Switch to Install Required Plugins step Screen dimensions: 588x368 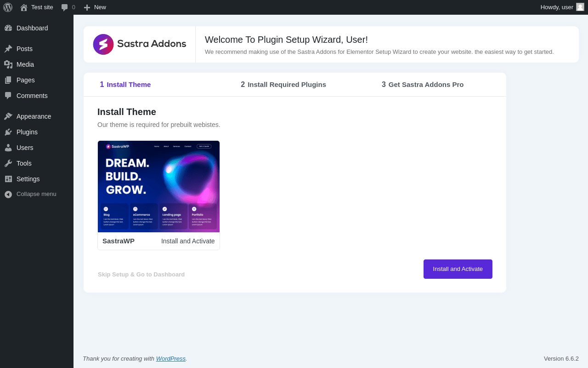coord(283,85)
